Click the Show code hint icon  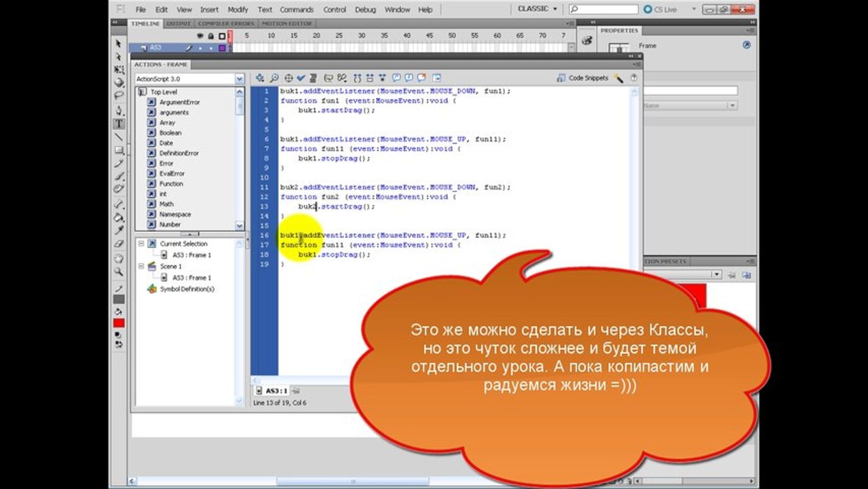329,78
